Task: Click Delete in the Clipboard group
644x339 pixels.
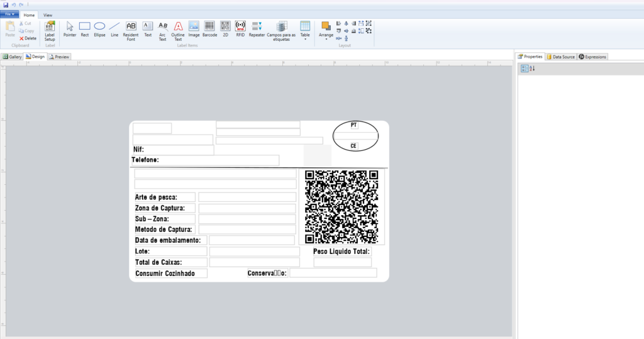Action: click(x=28, y=38)
